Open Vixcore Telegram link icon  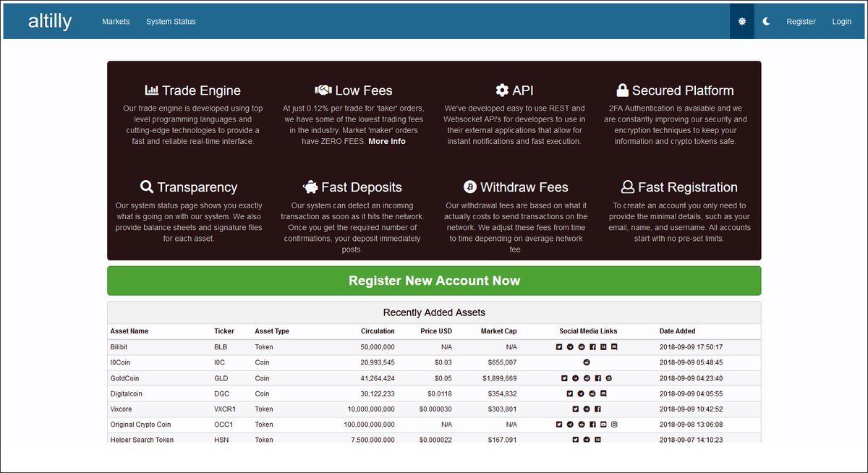pos(587,409)
